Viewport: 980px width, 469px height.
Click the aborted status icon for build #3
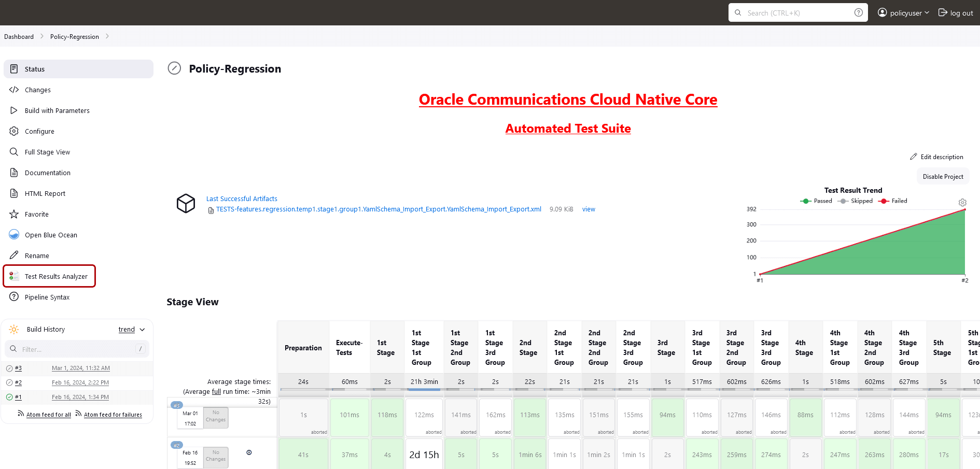(x=9, y=368)
